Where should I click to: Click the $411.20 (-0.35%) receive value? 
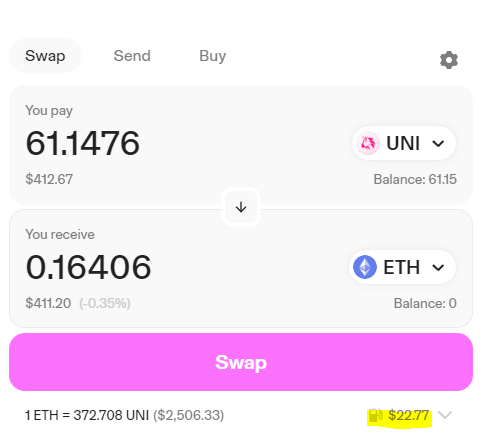coord(78,303)
